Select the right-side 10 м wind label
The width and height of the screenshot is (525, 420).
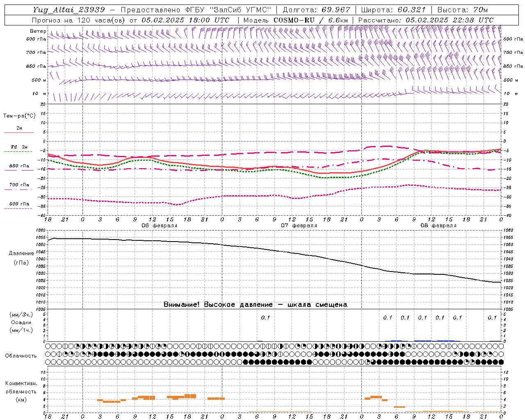click(x=510, y=94)
